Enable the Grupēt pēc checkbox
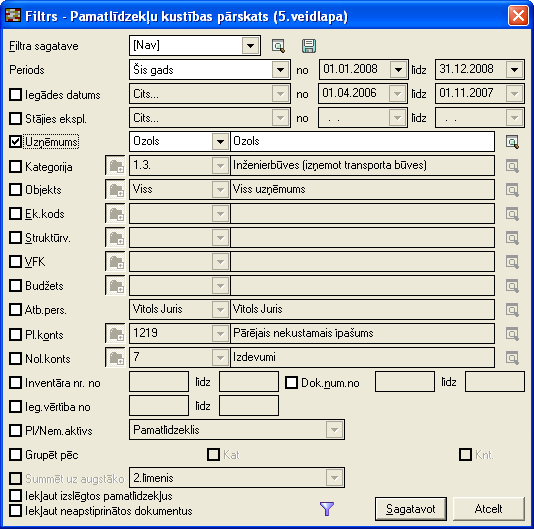Screen dimensions: 534x529 point(16,454)
